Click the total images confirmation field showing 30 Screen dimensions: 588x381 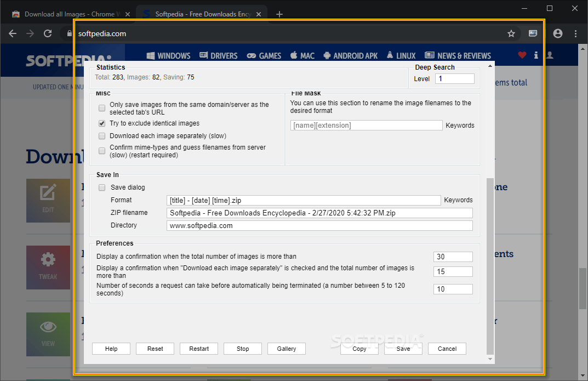[453, 257]
